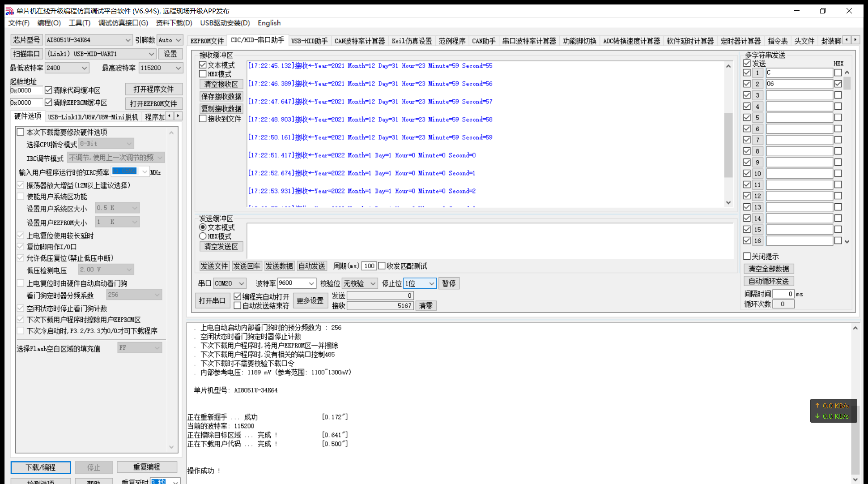
Task: Switch to the EEPROM文件 tab
Action: 207,41
